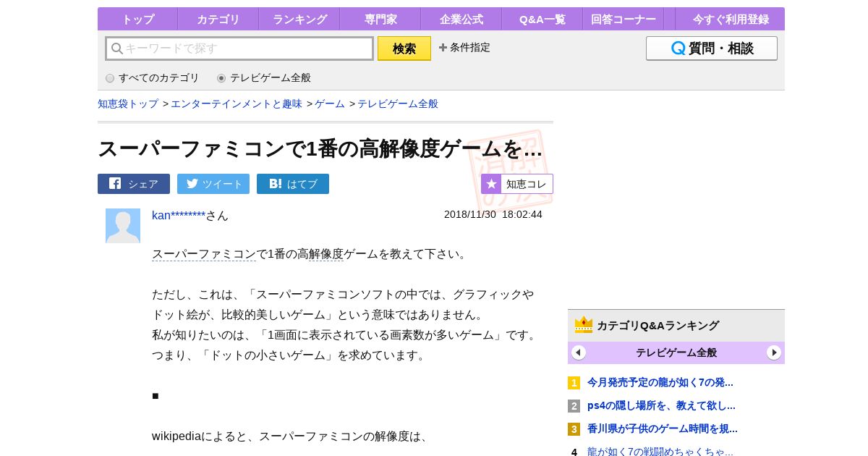Open the ランキング tab

[x=299, y=19]
